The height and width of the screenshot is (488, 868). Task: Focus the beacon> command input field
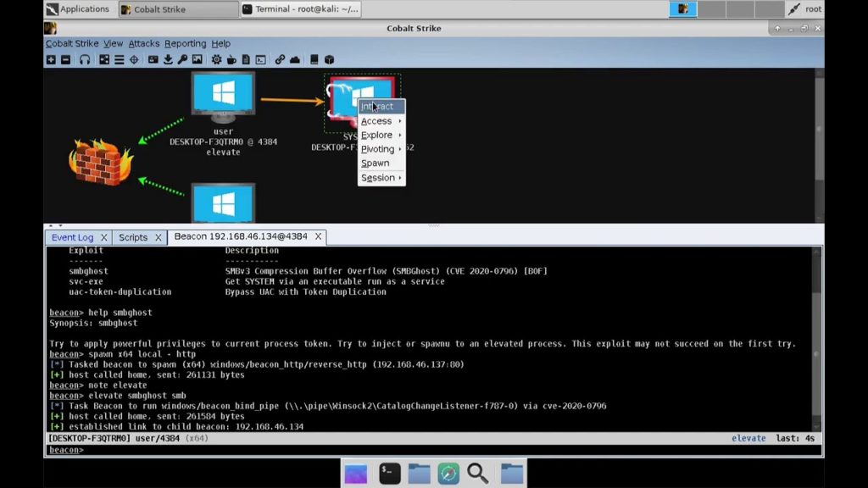[433, 450]
